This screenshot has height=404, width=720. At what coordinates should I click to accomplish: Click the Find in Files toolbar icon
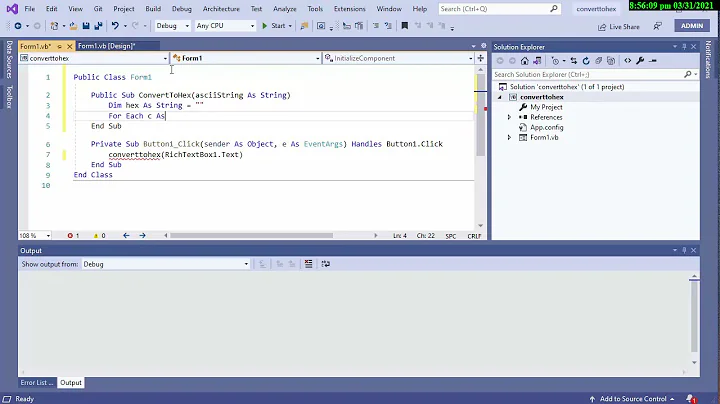click(304, 26)
